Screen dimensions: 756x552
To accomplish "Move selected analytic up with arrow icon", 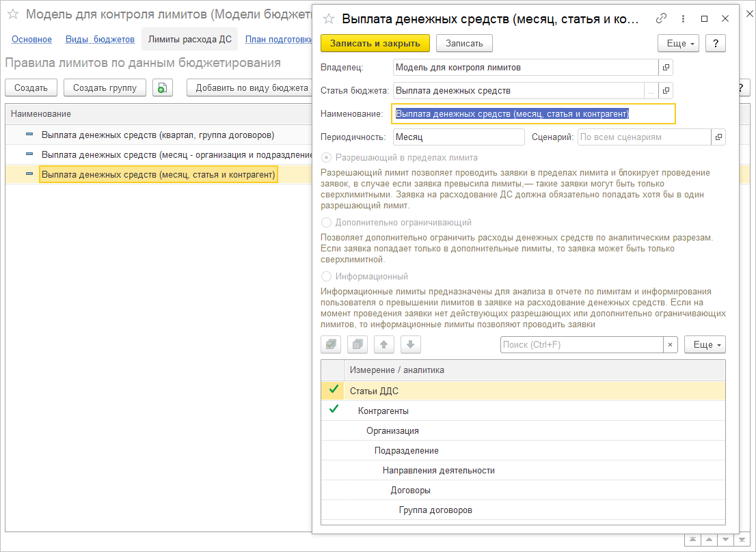I will 383,345.
